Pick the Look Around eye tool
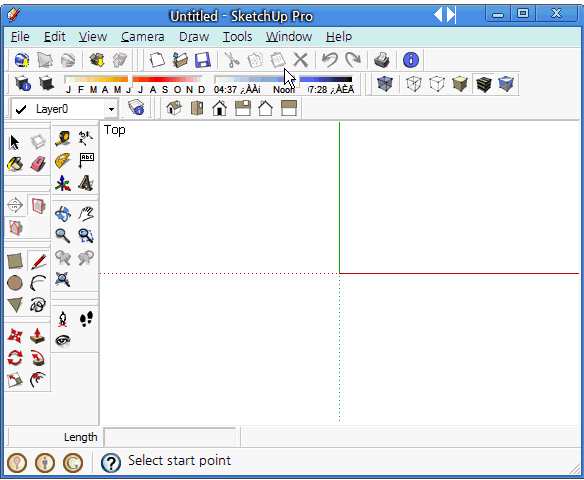The height and width of the screenshot is (480, 584). point(63,341)
